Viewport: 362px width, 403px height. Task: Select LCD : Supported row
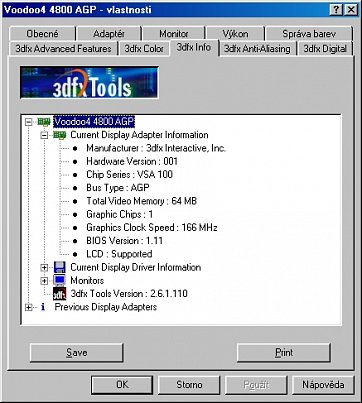[119, 254]
